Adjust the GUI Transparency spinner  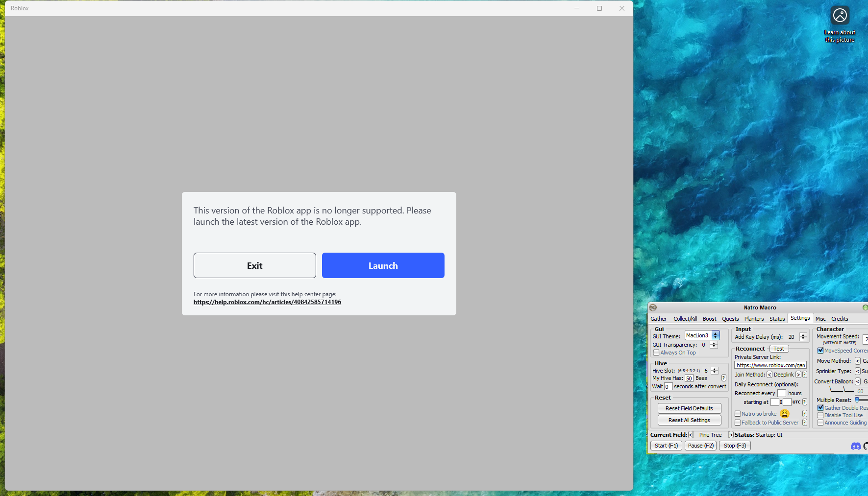(714, 345)
